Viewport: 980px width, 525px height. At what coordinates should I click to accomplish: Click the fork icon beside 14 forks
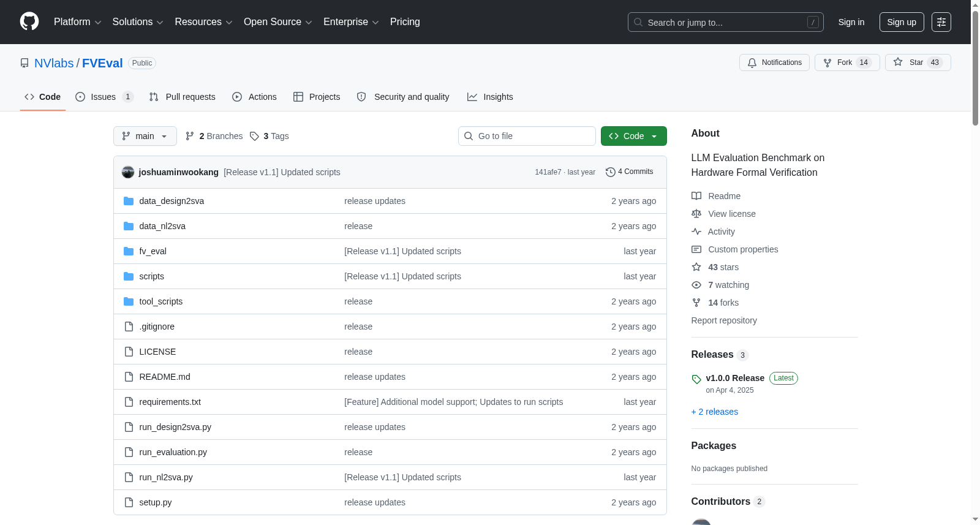coord(696,303)
